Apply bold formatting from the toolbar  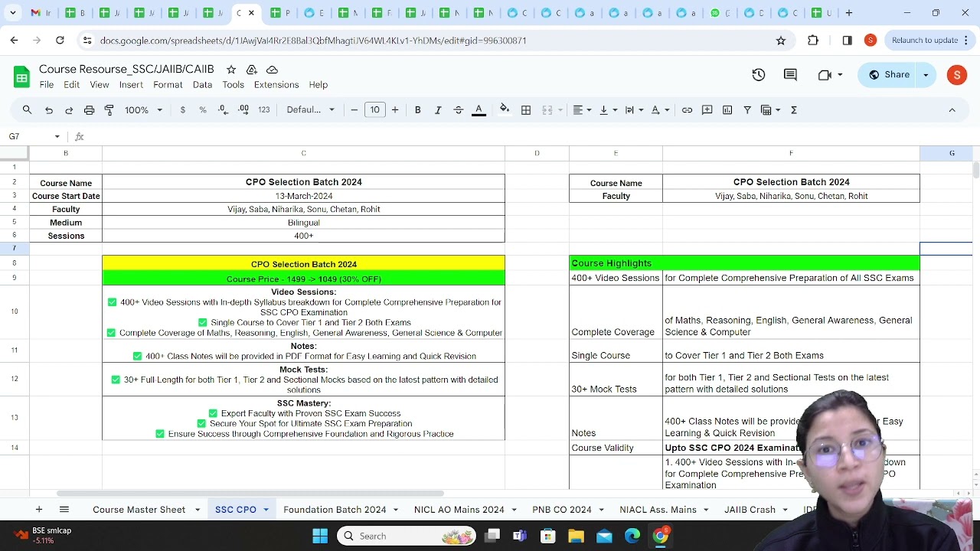pyautogui.click(x=417, y=109)
